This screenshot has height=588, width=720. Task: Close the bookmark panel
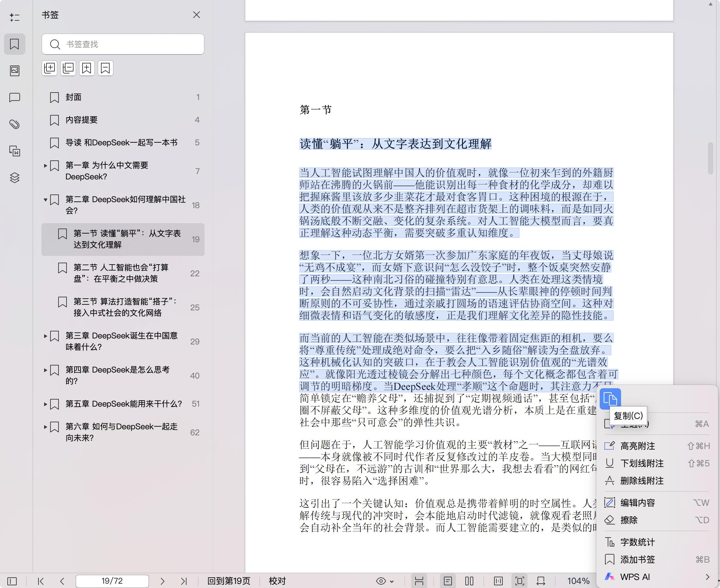[197, 15]
